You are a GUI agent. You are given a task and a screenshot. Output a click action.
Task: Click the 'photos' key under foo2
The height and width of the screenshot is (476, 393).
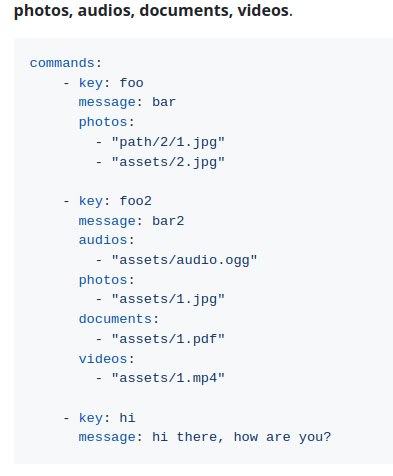103,280
